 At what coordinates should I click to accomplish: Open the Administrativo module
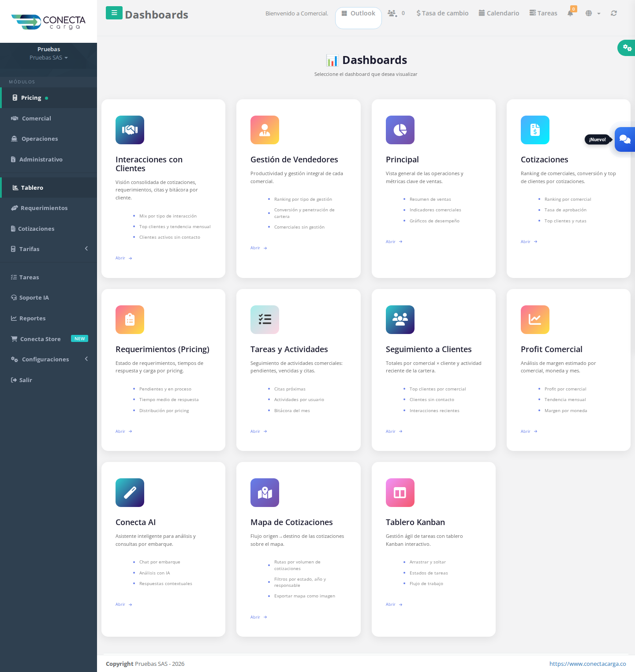point(49,159)
